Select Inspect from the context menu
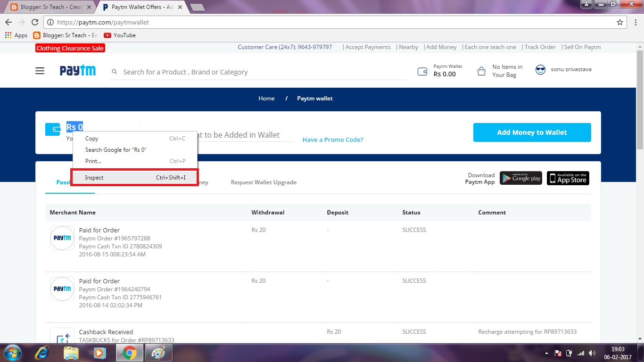Screen dimensions: 644x362 click(94, 178)
